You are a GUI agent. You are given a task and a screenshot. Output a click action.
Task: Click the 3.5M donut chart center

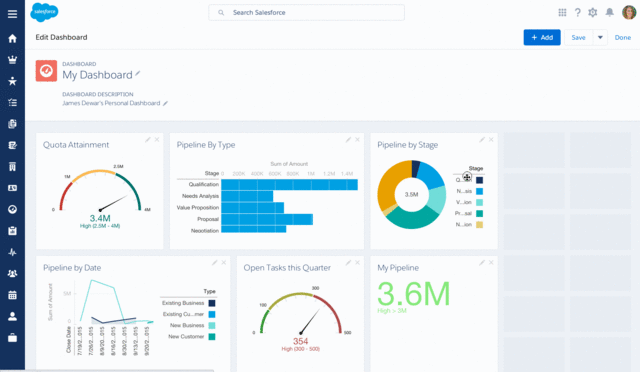pos(411,194)
